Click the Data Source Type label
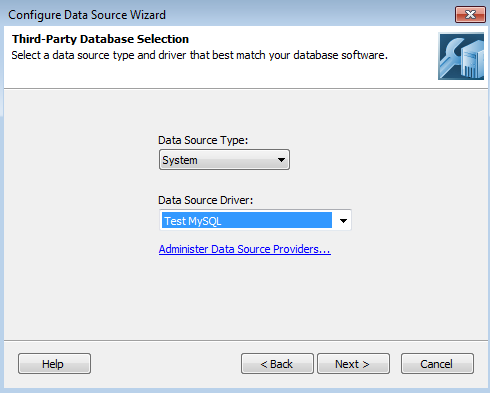Image resolution: width=490 pixels, height=393 pixels. (203, 140)
